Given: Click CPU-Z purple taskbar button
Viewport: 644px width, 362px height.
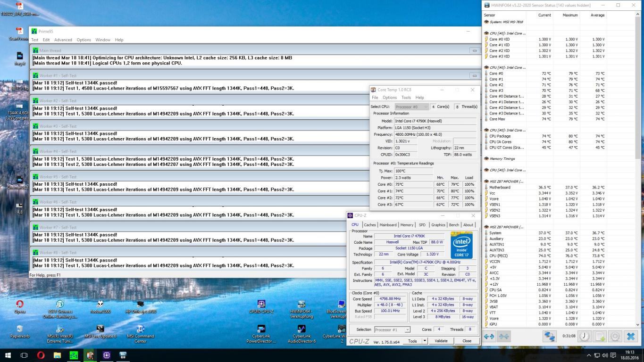Looking at the screenshot, I should [106, 355].
